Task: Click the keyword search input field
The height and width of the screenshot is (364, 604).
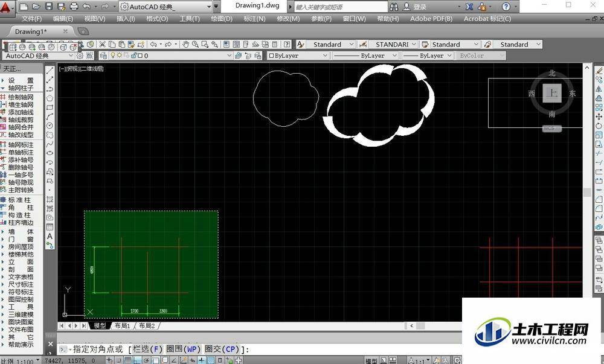Action: click(341, 7)
